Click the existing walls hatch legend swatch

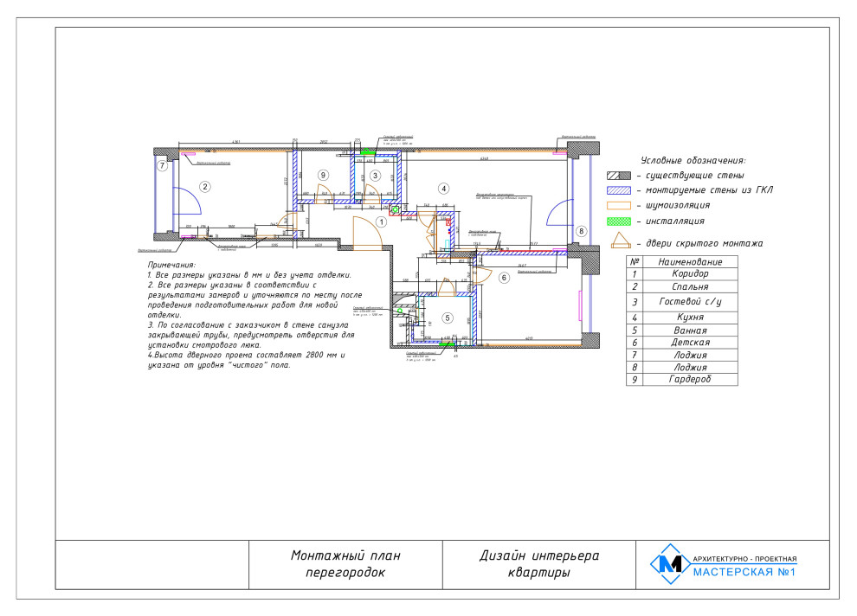(618, 176)
